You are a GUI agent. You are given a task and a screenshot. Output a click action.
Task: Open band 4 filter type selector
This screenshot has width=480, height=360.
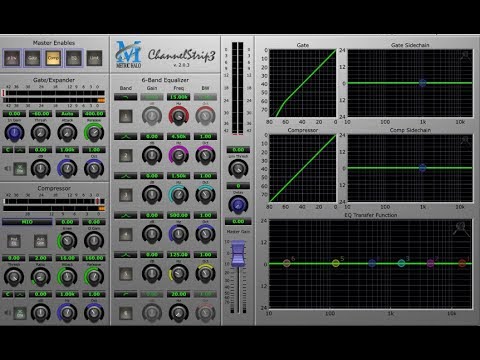(125, 215)
